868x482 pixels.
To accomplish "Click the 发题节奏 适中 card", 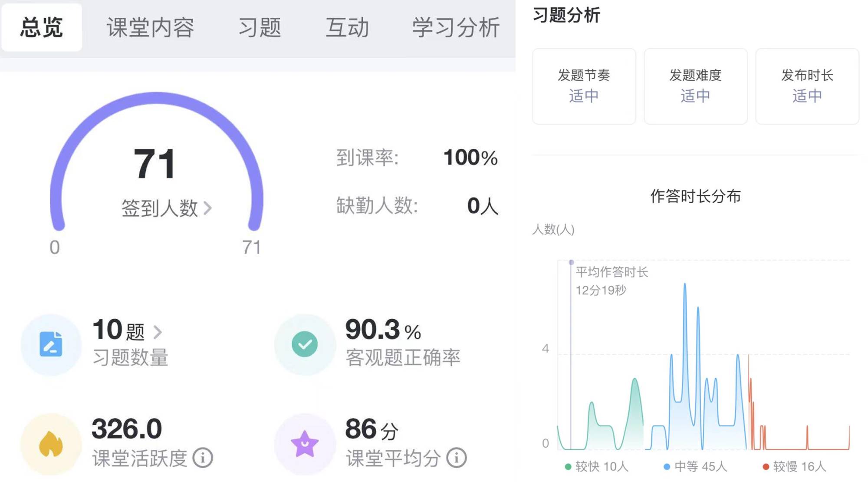I will pyautogui.click(x=584, y=86).
